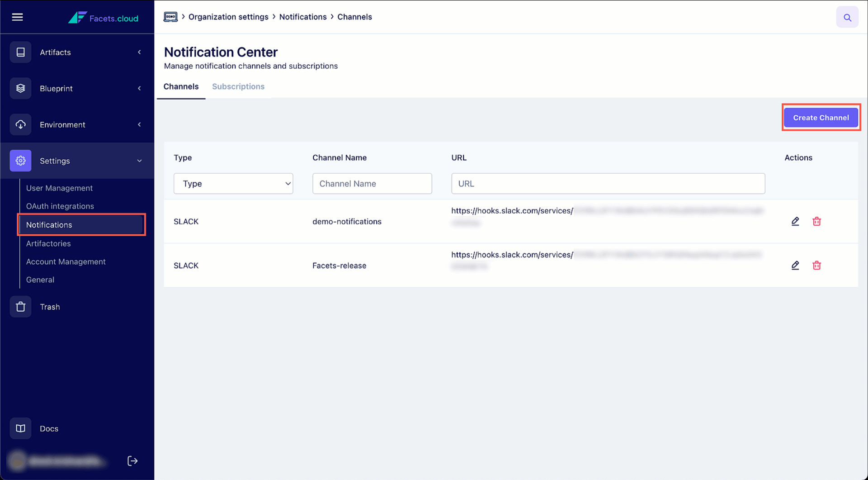
Task: Switch to the Subscriptions tab
Action: (x=238, y=86)
